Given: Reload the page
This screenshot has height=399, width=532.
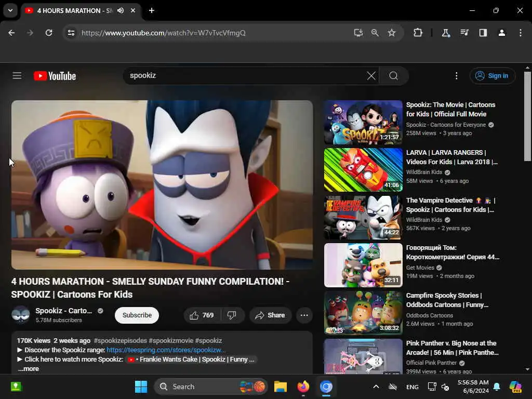Looking at the screenshot, I should click(49, 33).
